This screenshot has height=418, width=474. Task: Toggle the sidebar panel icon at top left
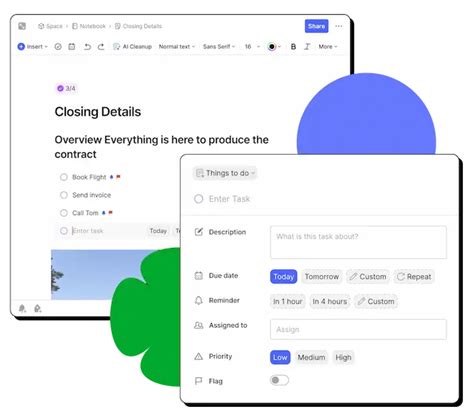(22, 26)
